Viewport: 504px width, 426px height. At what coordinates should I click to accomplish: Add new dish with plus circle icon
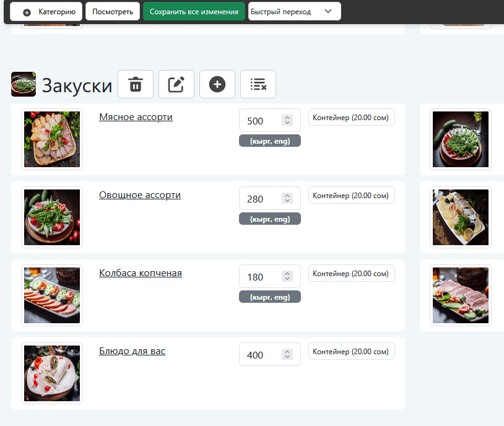(x=217, y=84)
